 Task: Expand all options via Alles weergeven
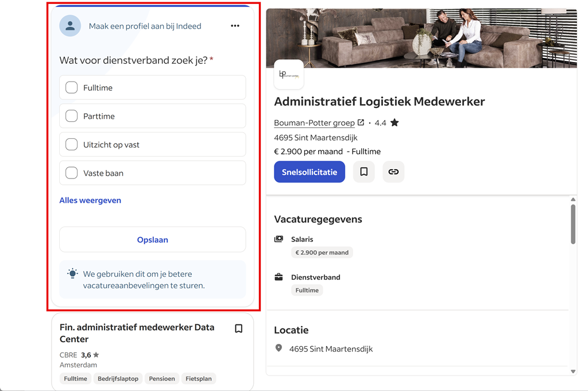coord(90,200)
